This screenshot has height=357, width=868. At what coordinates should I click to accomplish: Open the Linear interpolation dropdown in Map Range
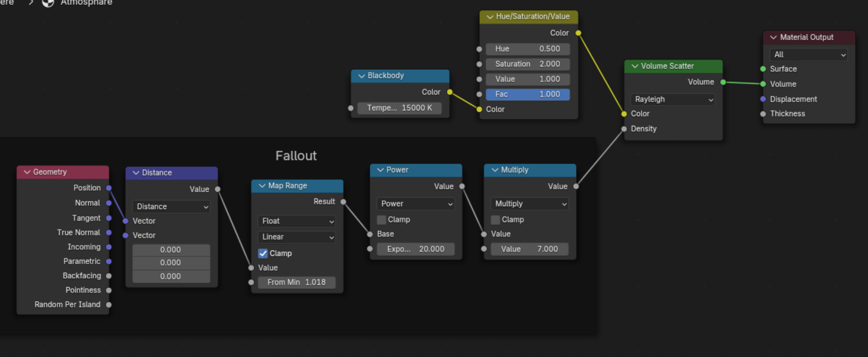tap(297, 237)
